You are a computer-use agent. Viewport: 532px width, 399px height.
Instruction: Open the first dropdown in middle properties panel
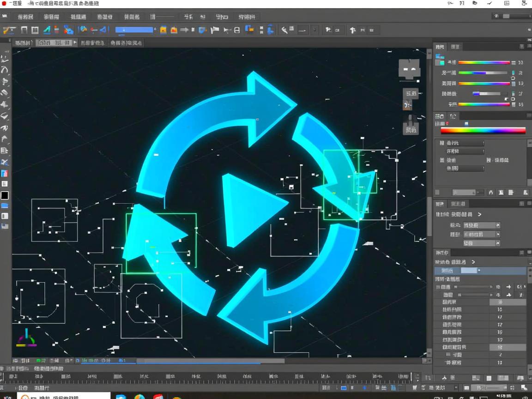[481, 225]
